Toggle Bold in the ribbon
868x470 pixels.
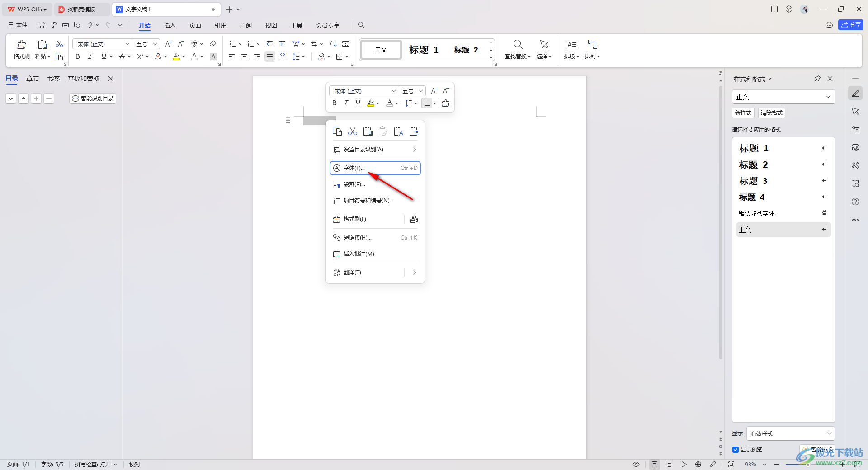78,56
